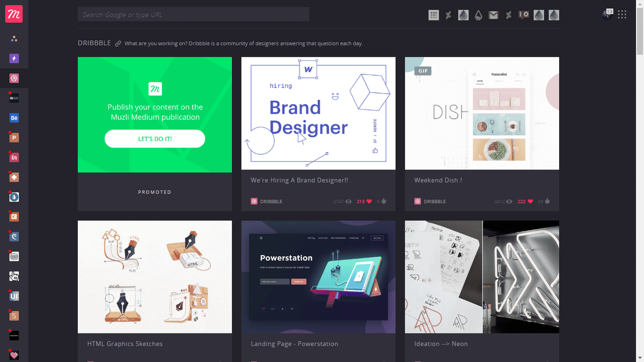
Task: Click the GIF badge on Weekend Dish
Action: tap(423, 71)
